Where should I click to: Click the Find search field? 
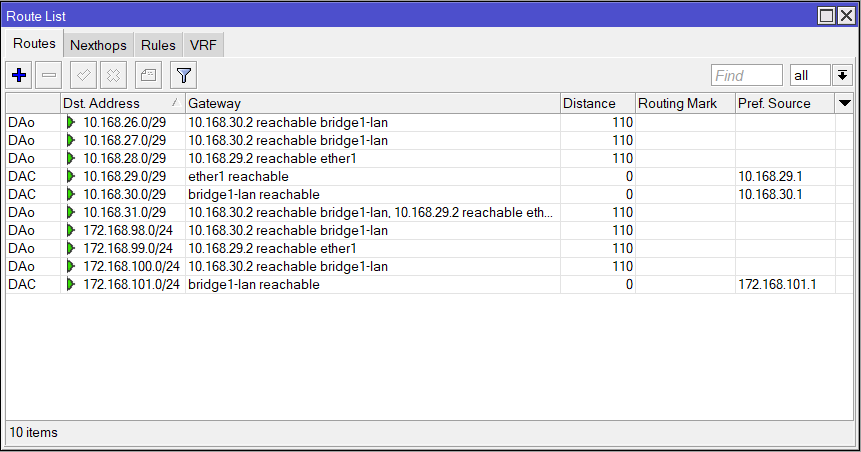point(746,75)
